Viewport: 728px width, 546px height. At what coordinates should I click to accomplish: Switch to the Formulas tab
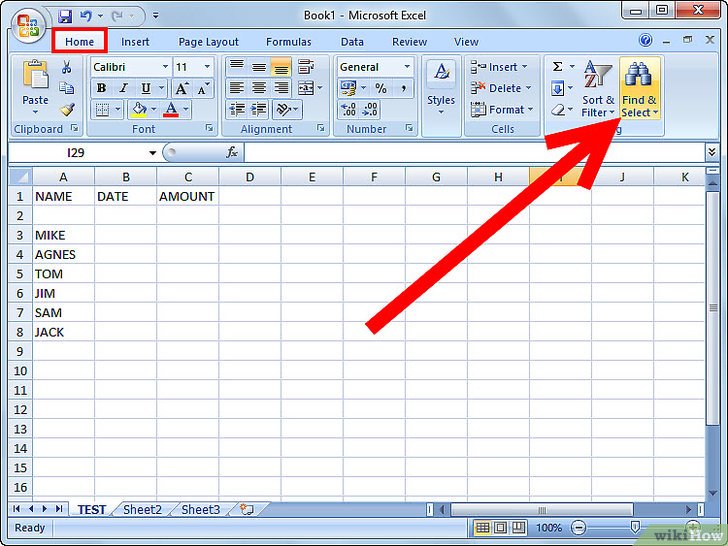(289, 42)
